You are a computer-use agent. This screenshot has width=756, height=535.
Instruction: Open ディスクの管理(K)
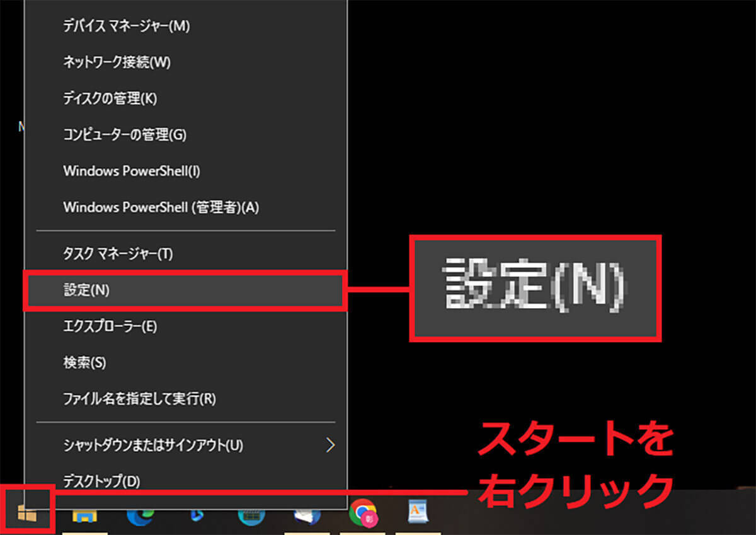(x=110, y=98)
